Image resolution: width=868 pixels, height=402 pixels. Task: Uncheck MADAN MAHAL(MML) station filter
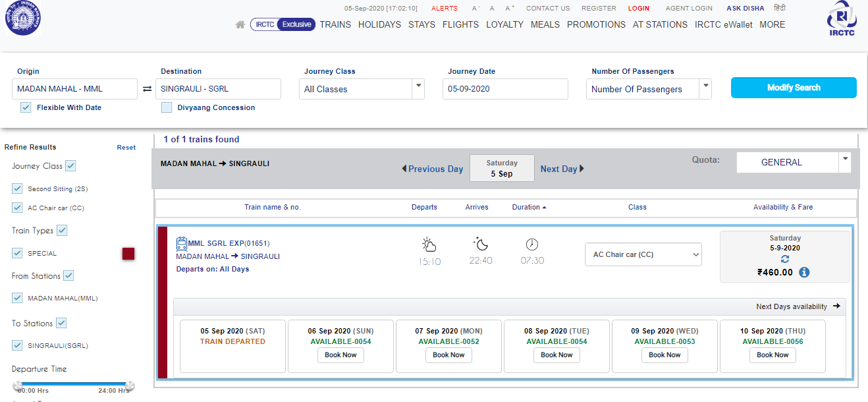17,298
